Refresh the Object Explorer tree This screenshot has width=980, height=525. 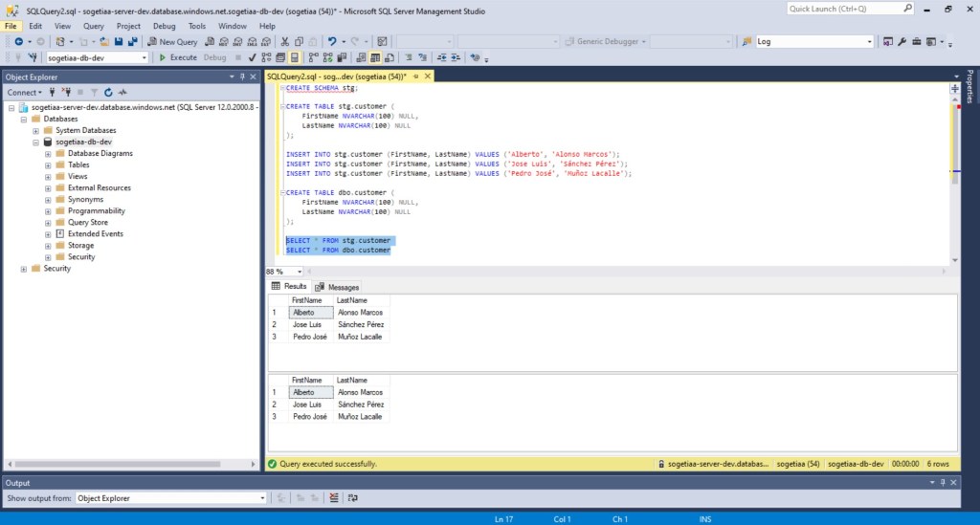coord(108,93)
